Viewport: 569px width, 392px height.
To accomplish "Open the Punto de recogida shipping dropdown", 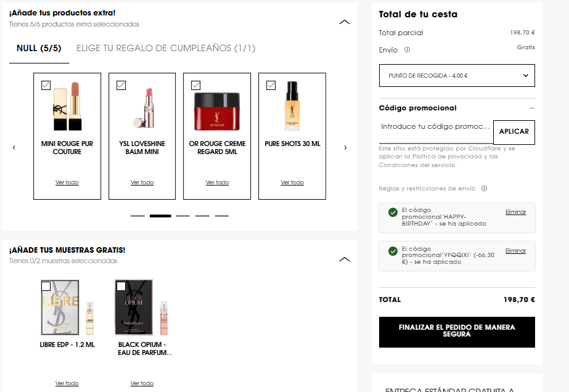I will [x=457, y=75].
